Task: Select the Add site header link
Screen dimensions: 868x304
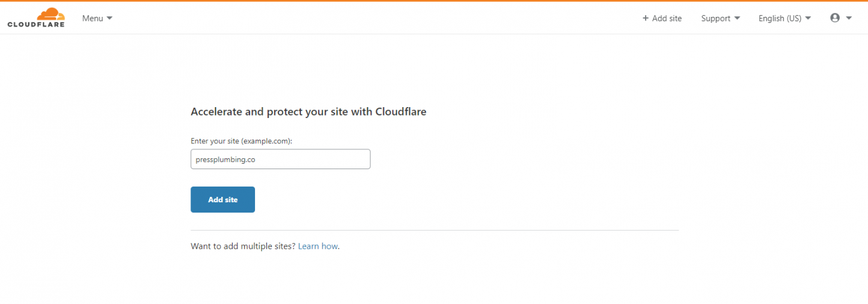Action: click(662, 18)
